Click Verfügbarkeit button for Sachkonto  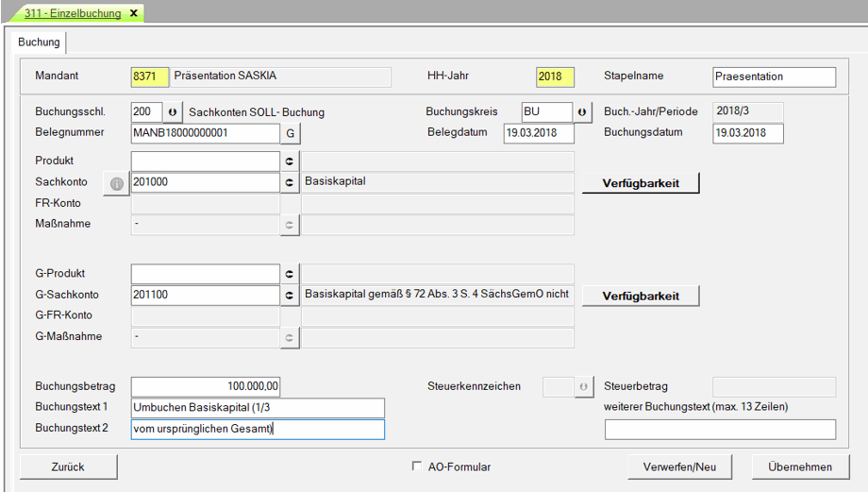click(x=641, y=183)
